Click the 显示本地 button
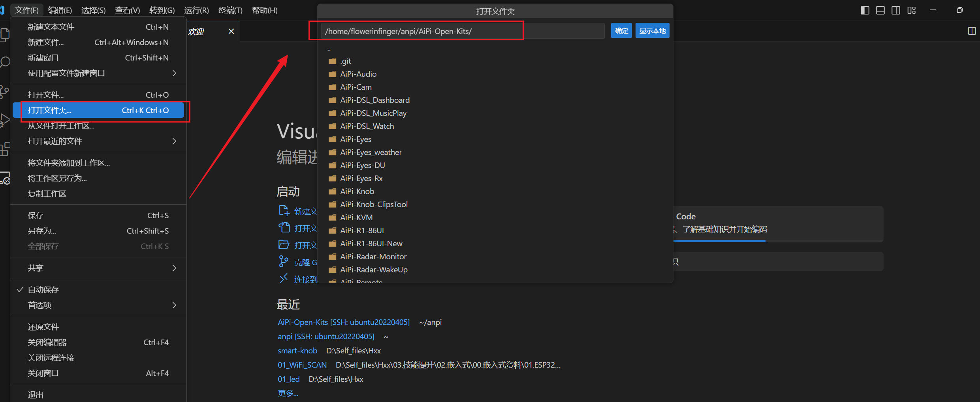Image resolution: width=980 pixels, height=402 pixels. (653, 31)
